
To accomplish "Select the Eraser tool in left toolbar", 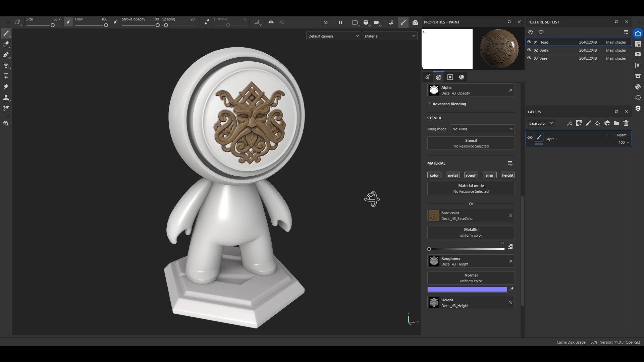I will tap(6, 44).
